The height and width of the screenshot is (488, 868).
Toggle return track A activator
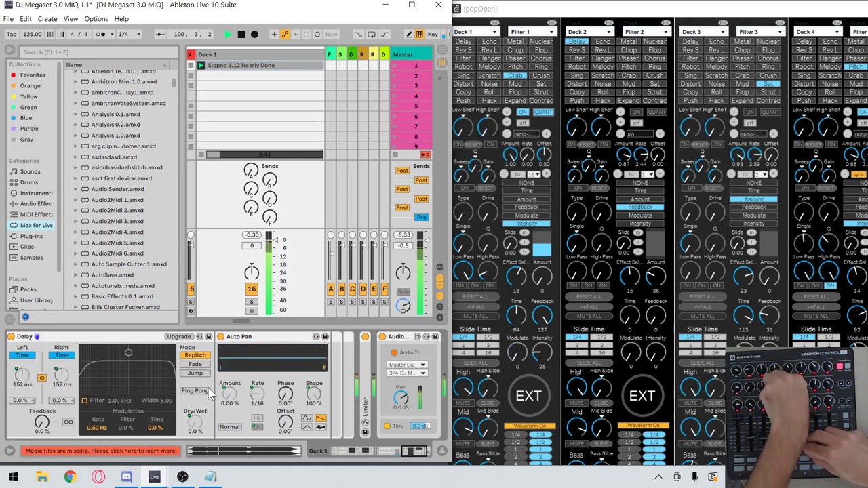coord(331,289)
